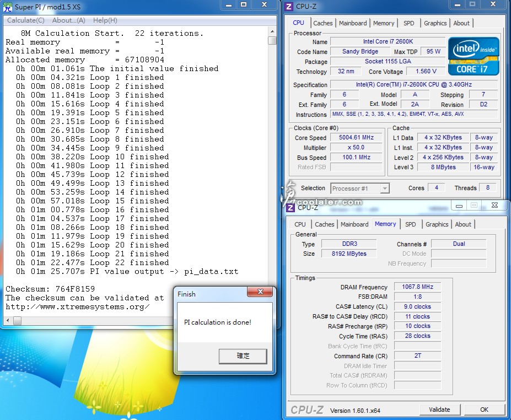Click the Threads count value 8
This screenshot has width=511, height=420.
pos(487,188)
